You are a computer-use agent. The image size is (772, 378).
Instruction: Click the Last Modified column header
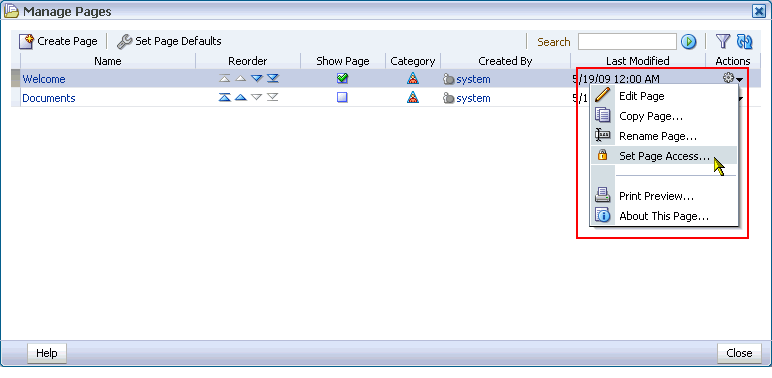[x=638, y=61]
